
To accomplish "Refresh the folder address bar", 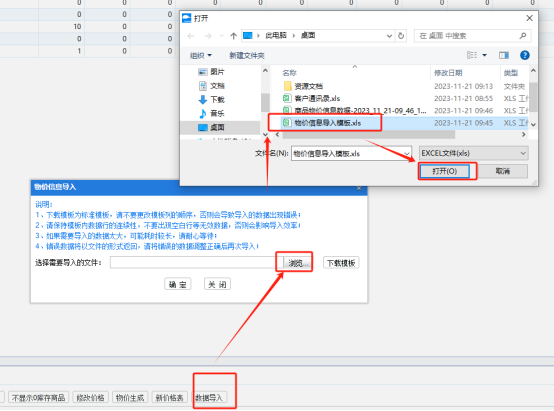I will (401, 36).
